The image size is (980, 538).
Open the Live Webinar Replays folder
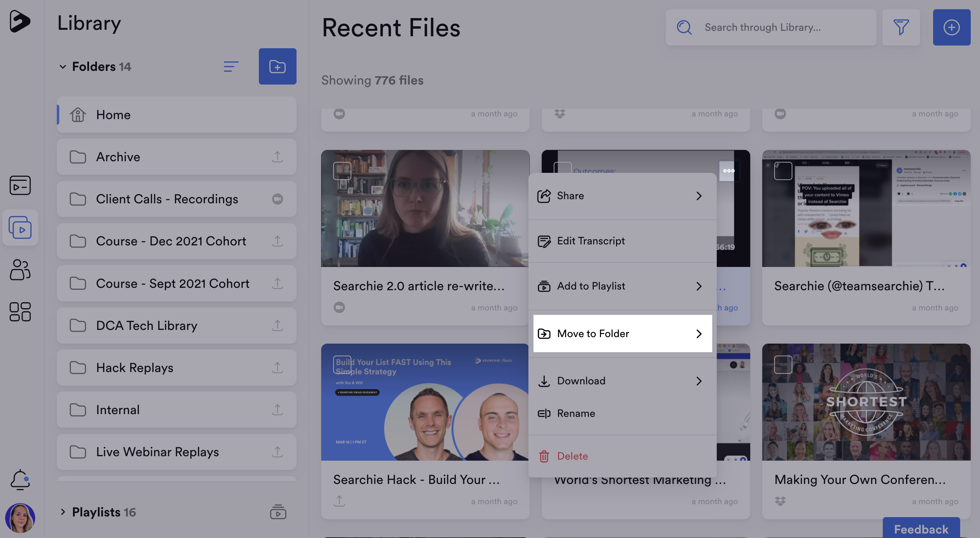pos(177,452)
